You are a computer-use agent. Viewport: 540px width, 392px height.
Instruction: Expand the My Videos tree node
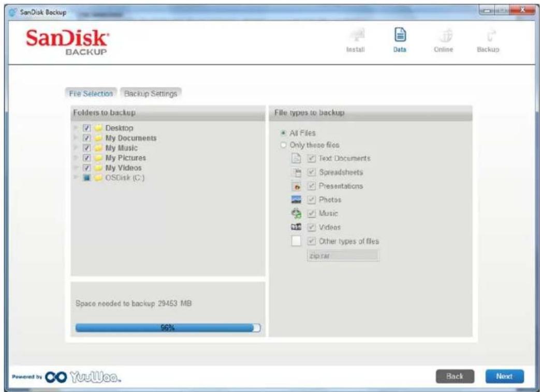pyautogui.click(x=76, y=168)
